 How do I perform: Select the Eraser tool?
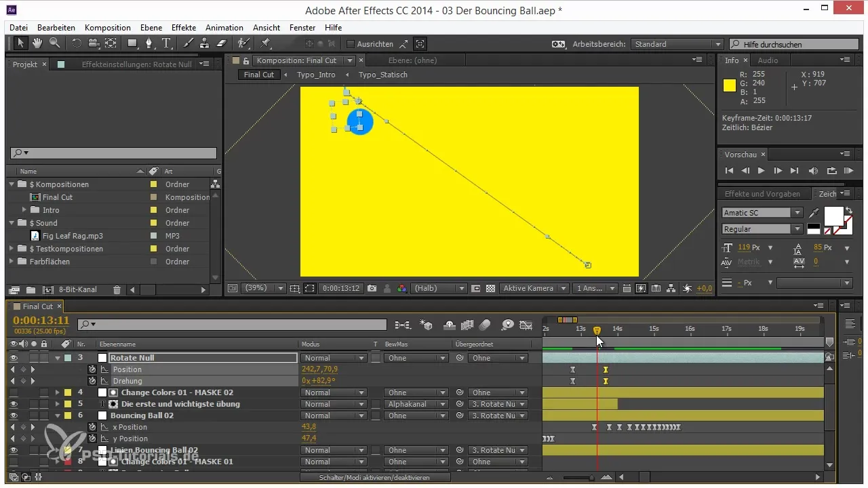coord(221,43)
